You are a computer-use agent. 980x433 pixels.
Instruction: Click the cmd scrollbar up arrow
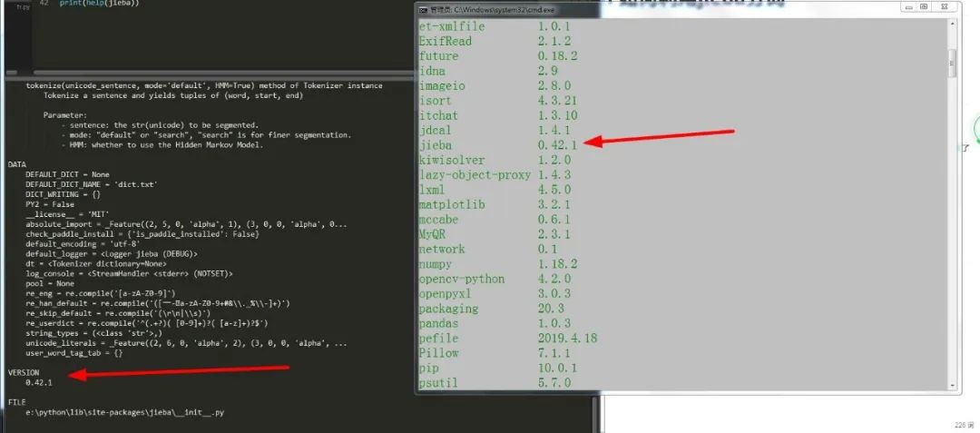(952, 23)
